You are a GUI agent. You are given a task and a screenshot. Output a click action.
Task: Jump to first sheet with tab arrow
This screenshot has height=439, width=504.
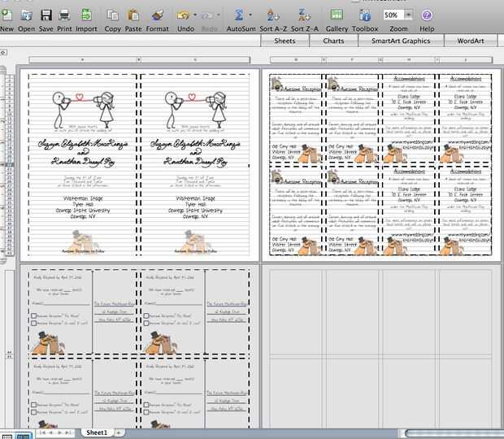[x=43, y=432]
